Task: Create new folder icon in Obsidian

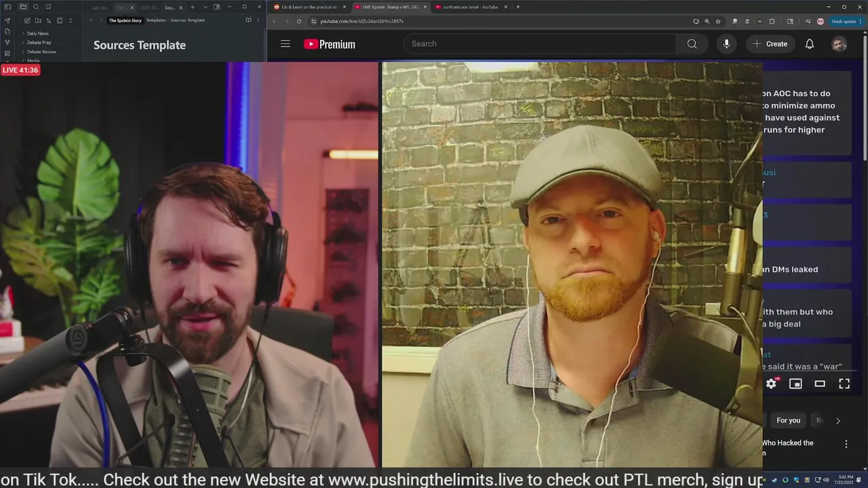Action: tap(38, 20)
